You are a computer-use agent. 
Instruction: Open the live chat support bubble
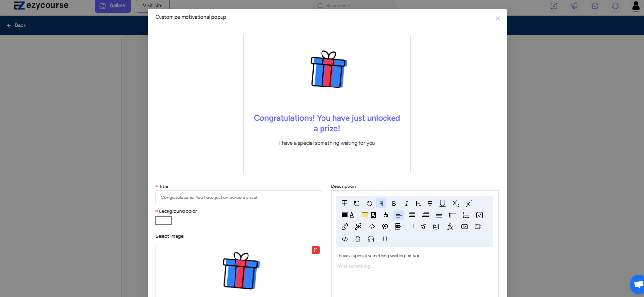637,285
